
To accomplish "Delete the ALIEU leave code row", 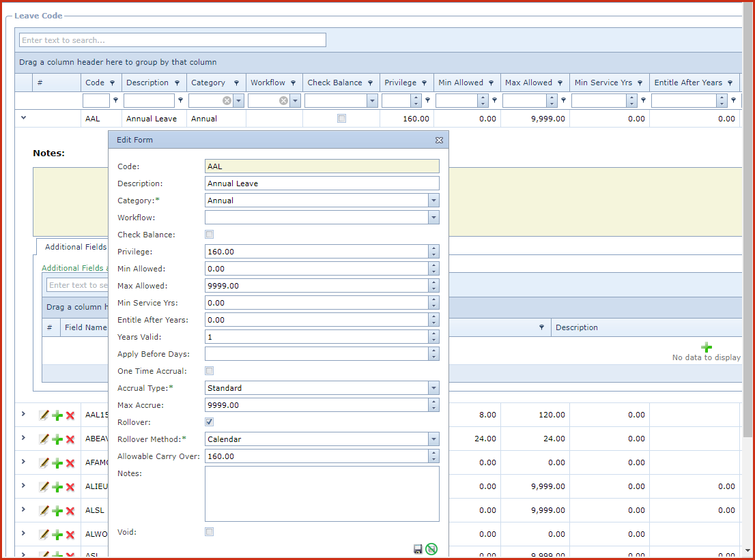I will [70, 487].
